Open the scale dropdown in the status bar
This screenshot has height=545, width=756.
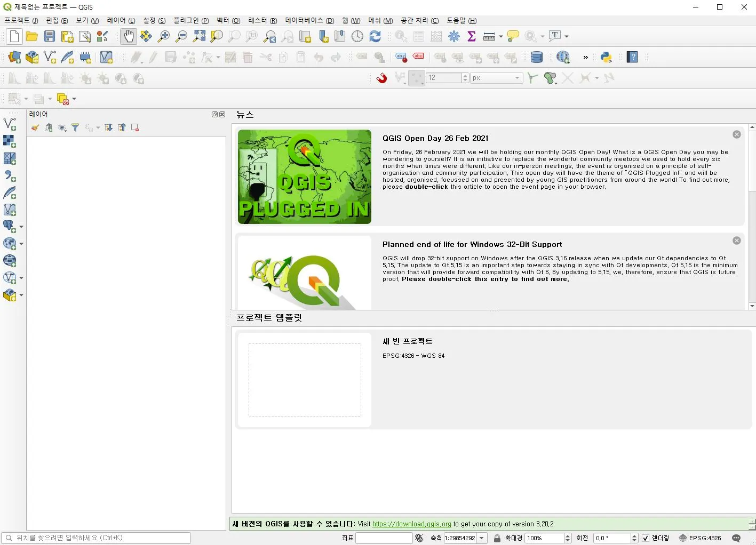click(x=482, y=538)
